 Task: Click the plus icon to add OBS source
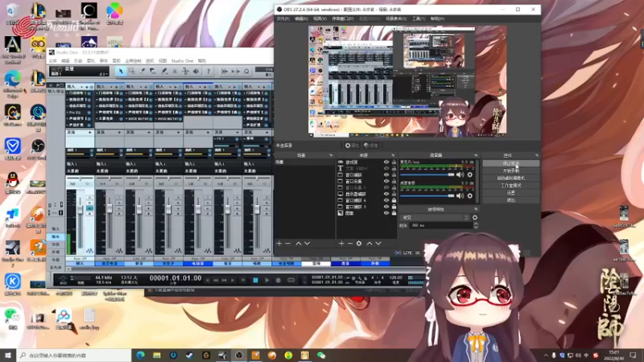pyautogui.click(x=341, y=244)
